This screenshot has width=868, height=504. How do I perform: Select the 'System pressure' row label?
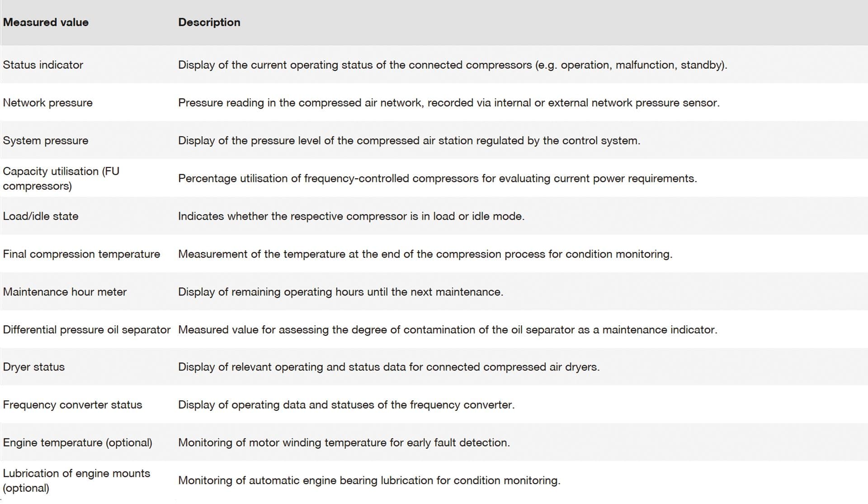point(45,141)
